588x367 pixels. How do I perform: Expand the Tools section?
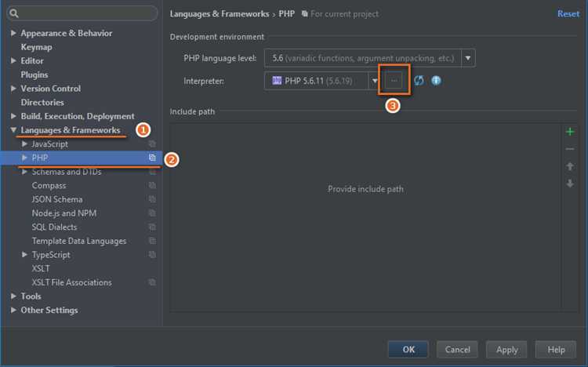pyautogui.click(x=13, y=296)
